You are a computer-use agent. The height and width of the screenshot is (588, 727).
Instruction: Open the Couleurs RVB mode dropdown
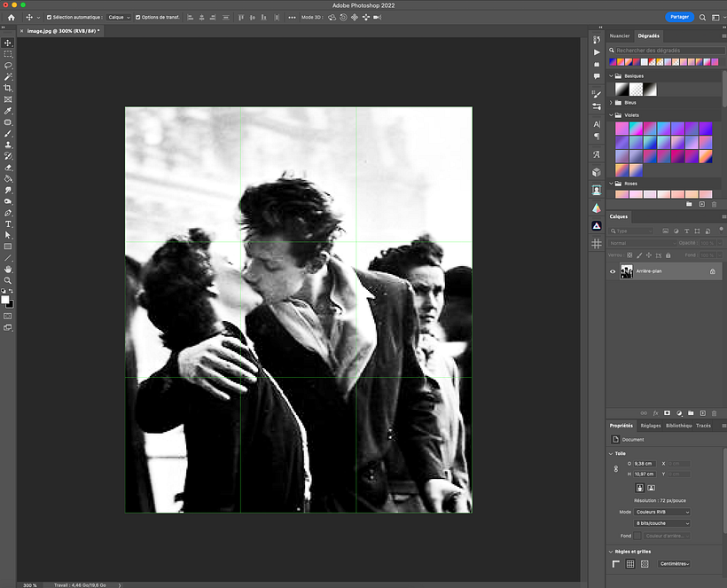[661, 512]
